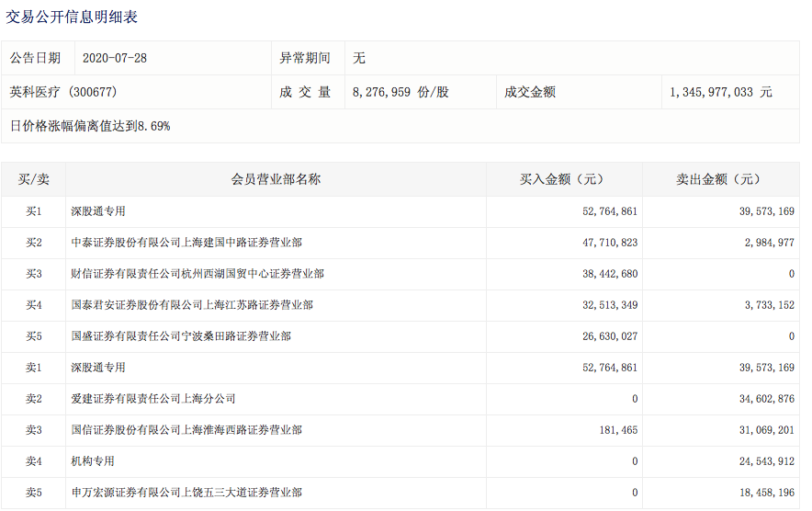The image size is (812, 511).
Task: Select 申万宏源证券 上饶五三大道 branch
Action: (186, 493)
